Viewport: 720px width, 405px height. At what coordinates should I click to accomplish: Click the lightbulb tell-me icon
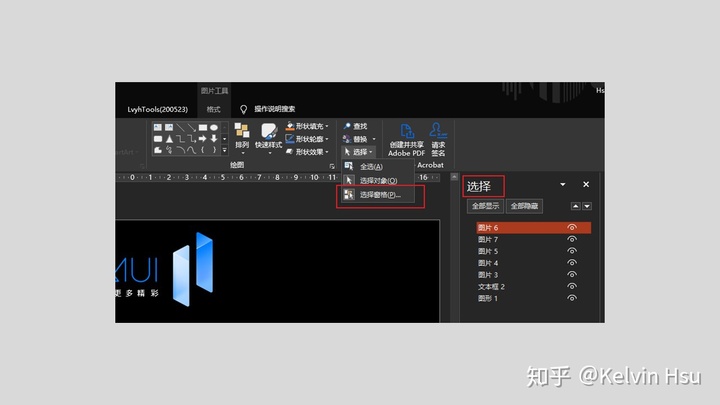point(243,109)
